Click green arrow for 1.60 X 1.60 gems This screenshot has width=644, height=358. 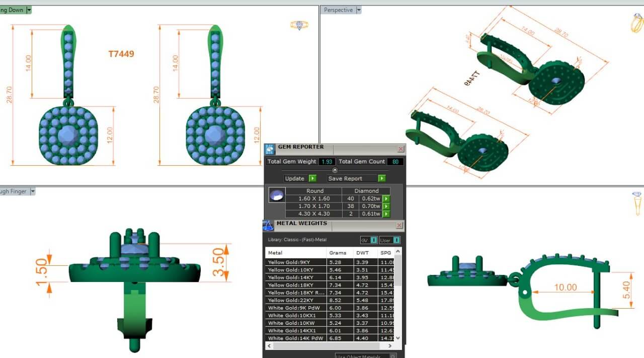point(386,199)
